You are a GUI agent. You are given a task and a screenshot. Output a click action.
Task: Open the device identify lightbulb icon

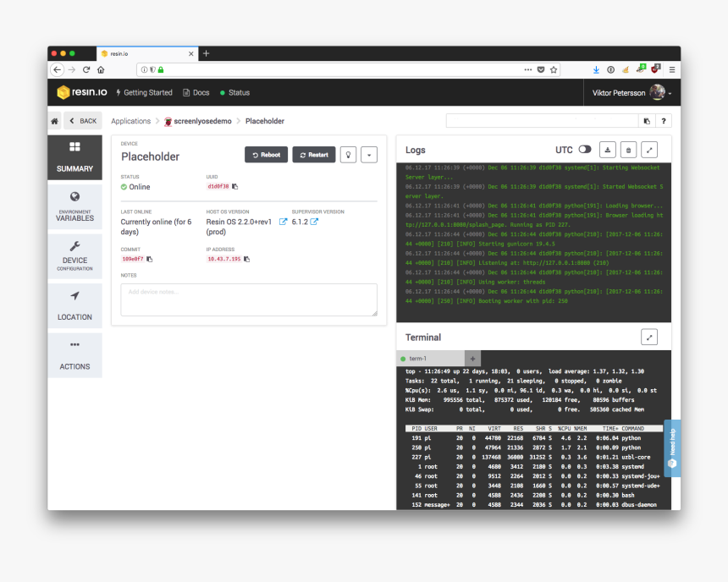[348, 155]
